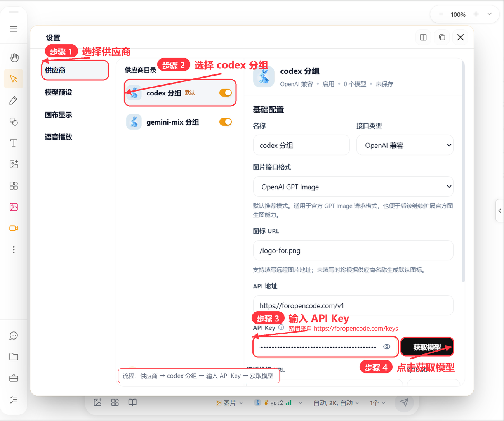
Task: Switch to the 供应商 settings tab
Action: (75, 70)
